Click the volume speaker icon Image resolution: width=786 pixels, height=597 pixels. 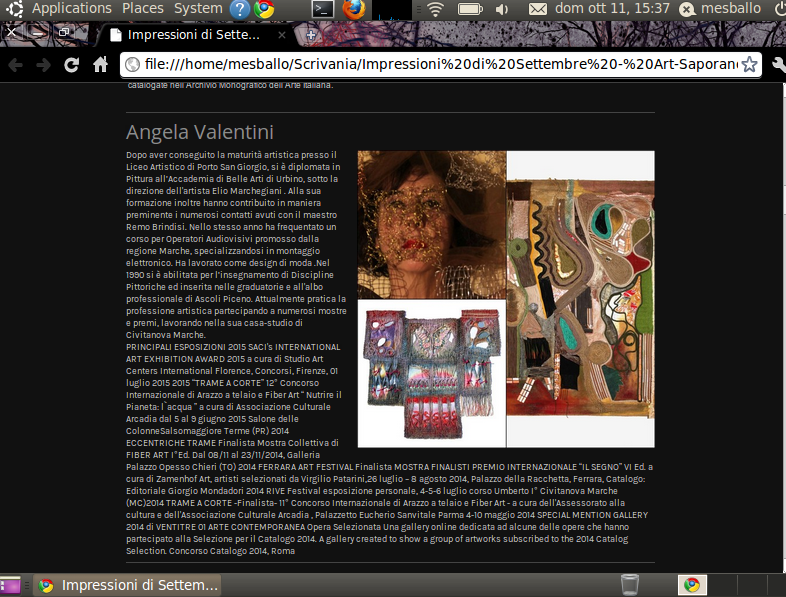click(501, 9)
